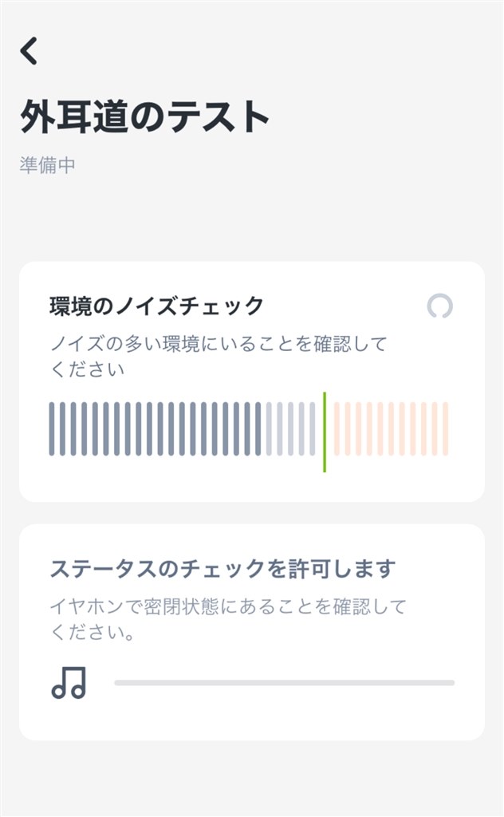Image resolution: width=504 pixels, height=817 pixels.
Task: Click the green threshold line on noise meter
Action: pyautogui.click(x=325, y=432)
